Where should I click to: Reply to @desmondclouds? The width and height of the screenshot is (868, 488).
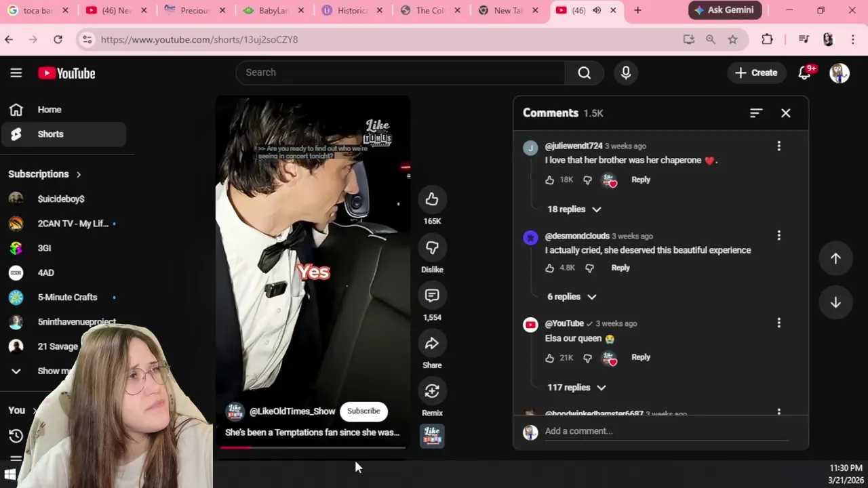pos(620,268)
